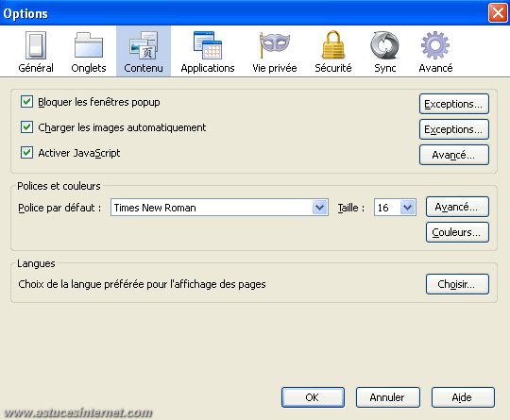The width and height of the screenshot is (510, 420).
Task: Uncheck Bloquer les fenêtres popup
Action: pyautogui.click(x=26, y=102)
